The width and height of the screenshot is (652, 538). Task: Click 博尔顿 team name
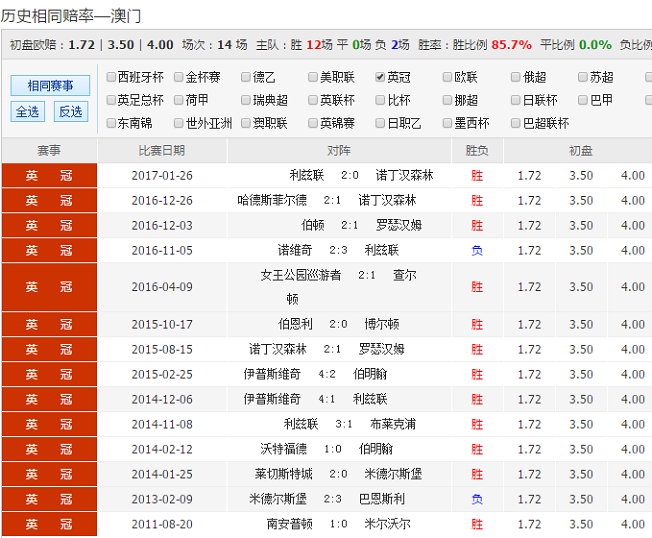coord(382,324)
